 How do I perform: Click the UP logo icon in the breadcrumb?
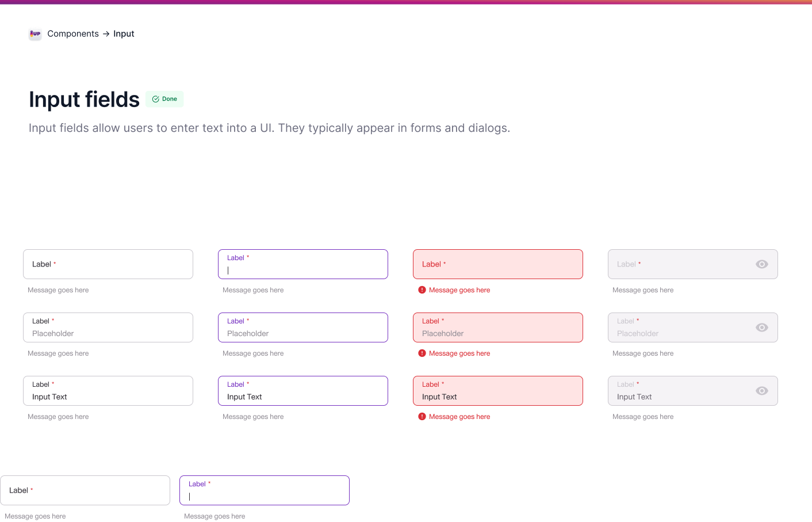click(x=35, y=34)
